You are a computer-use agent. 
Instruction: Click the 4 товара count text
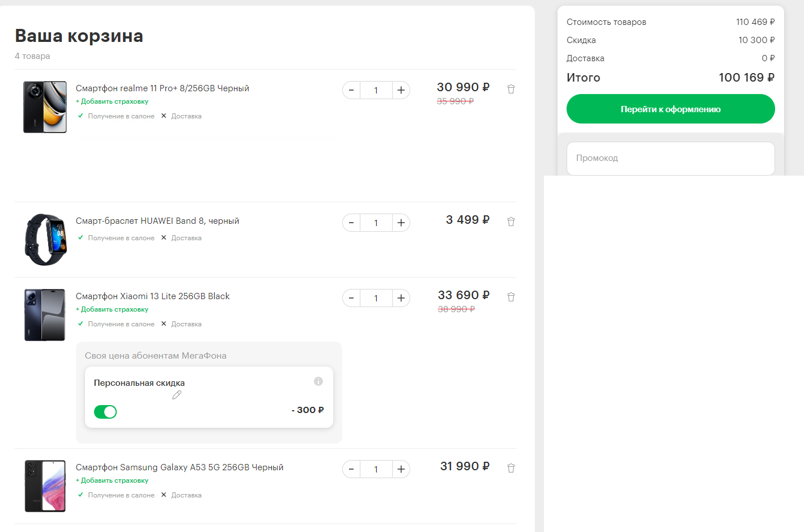(x=32, y=56)
